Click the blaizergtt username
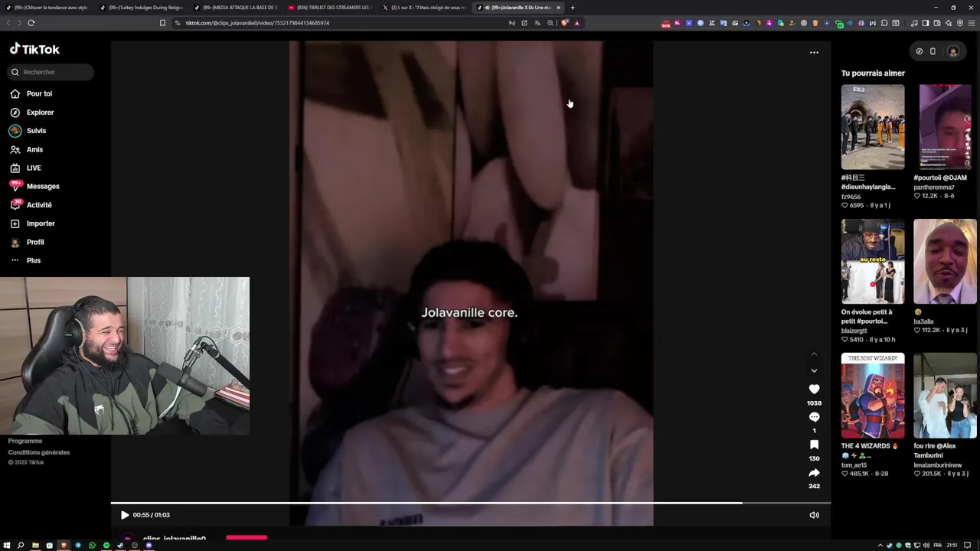 (854, 331)
